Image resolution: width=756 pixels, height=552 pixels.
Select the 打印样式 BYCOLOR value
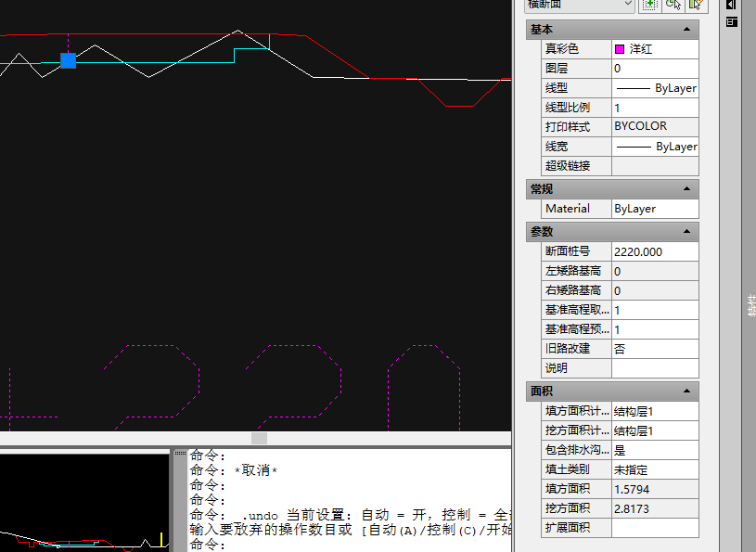tap(655, 127)
